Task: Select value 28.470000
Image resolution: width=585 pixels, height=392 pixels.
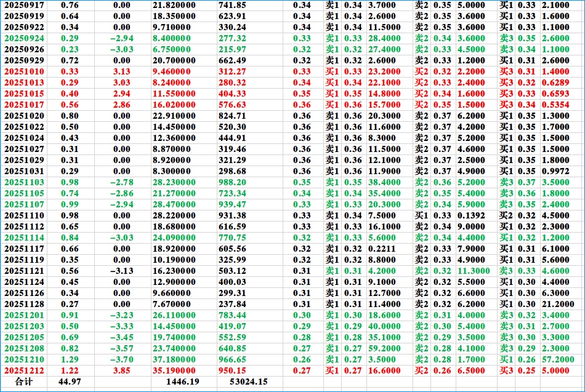Action: [174, 205]
